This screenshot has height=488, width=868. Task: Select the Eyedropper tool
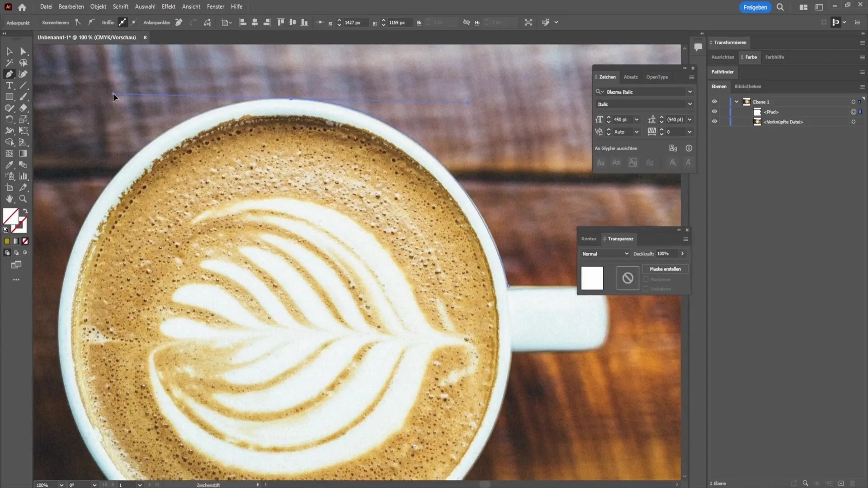click(9, 165)
